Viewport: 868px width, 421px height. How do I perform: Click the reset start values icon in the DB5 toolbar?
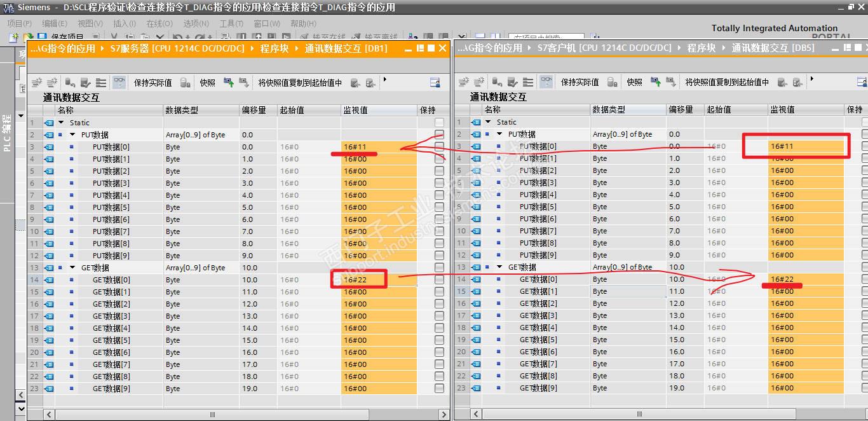(x=498, y=82)
